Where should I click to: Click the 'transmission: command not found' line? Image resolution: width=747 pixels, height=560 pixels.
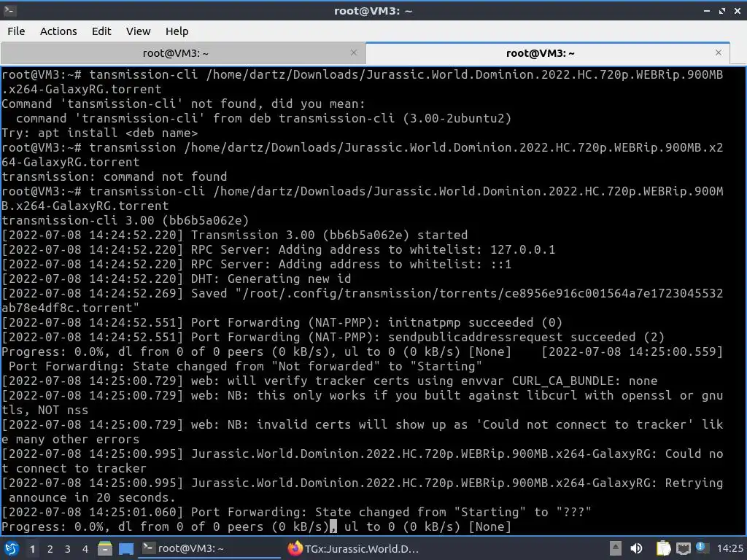tap(115, 176)
